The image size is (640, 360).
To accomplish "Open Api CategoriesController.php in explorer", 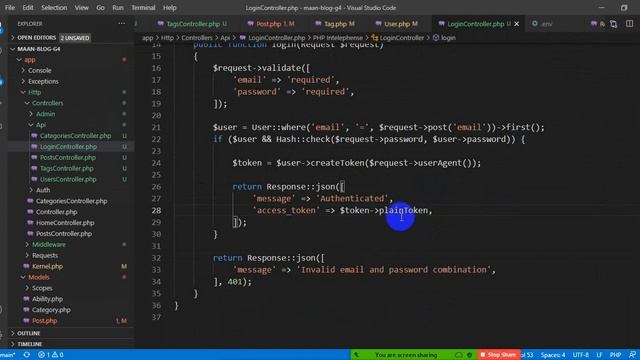I will point(76,136).
